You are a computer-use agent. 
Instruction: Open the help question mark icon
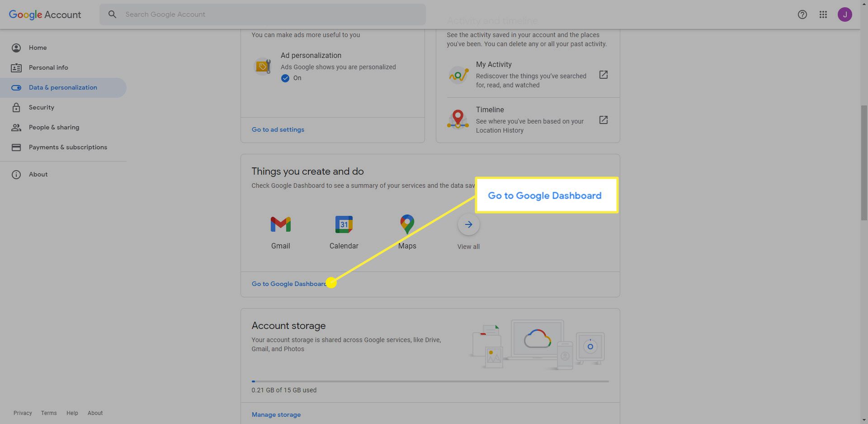[x=802, y=14]
